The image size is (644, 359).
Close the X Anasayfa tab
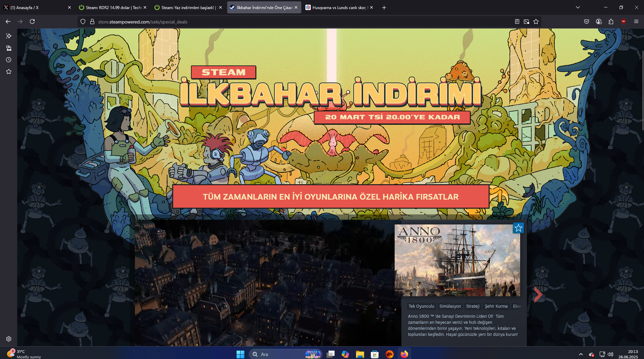[x=69, y=7]
